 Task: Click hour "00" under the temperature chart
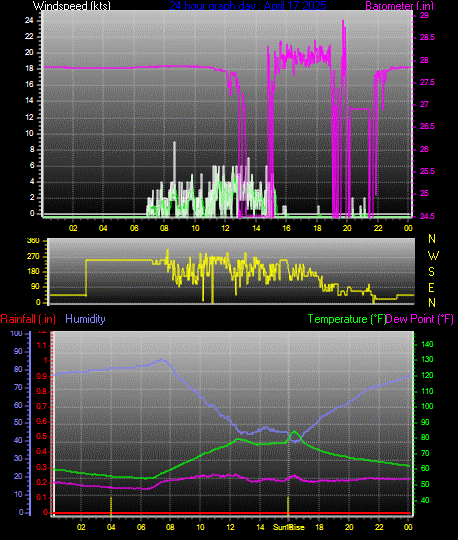pyautogui.click(x=408, y=527)
